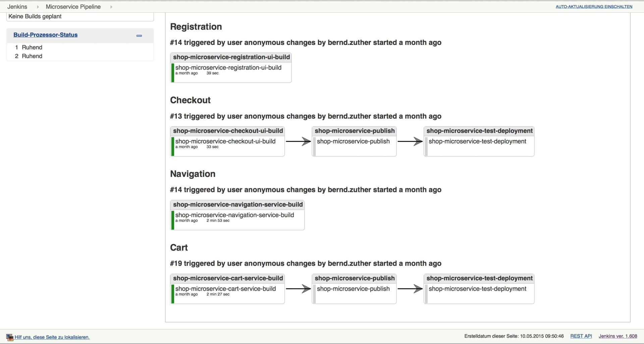
Task: Click the localization help flag icon
Action: 10,337
